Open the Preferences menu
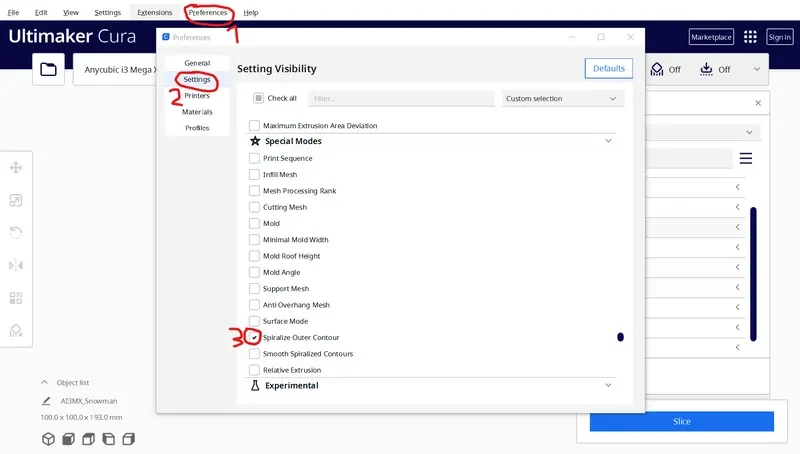The image size is (800, 454). click(208, 12)
